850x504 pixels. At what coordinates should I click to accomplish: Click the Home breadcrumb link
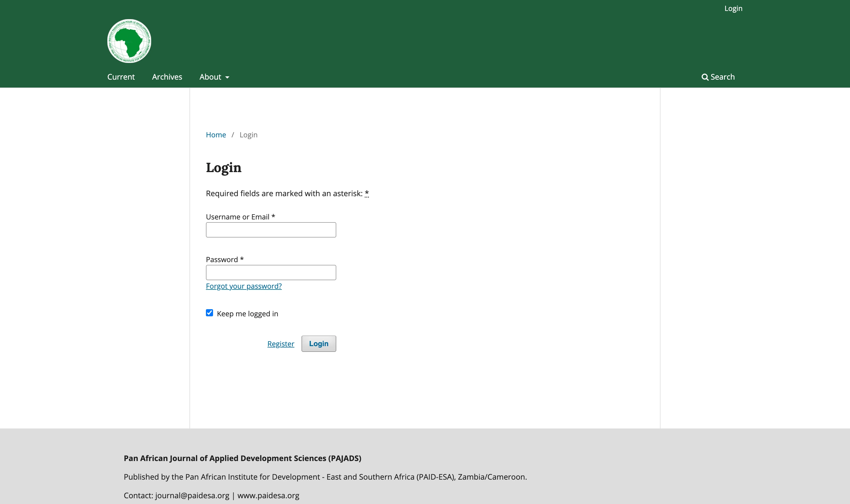[x=216, y=135]
